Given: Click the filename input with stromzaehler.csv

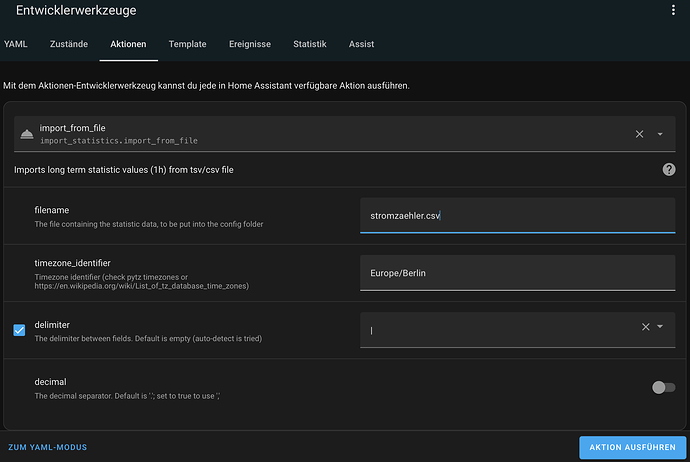Looking at the screenshot, I should 518,216.
